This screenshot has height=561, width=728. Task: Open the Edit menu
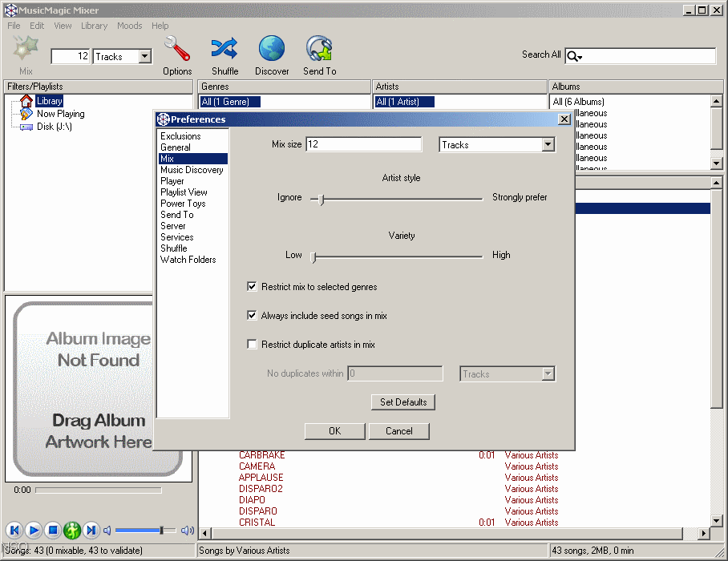37,26
